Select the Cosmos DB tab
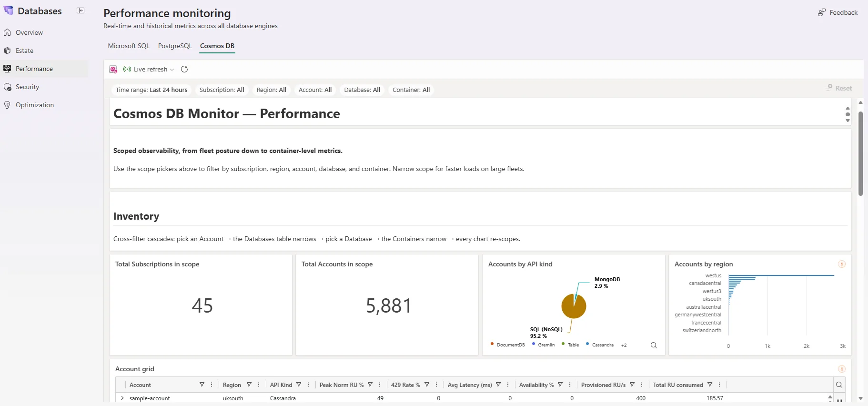This screenshot has height=406, width=868. (217, 46)
